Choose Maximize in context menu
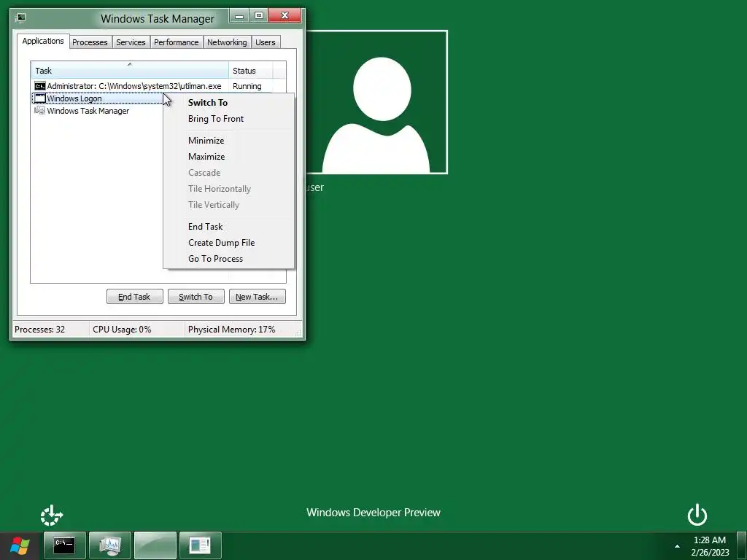 pyautogui.click(x=228, y=157)
